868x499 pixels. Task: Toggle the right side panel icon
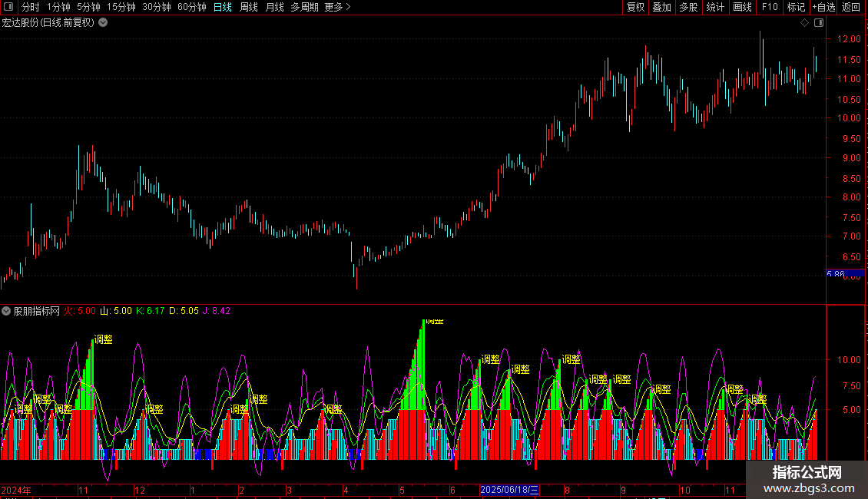coord(819,23)
